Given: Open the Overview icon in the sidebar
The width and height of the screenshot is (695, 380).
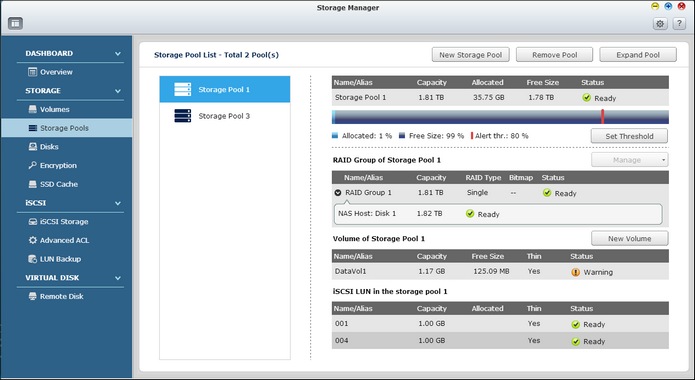Looking at the screenshot, I should tap(32, 72).
